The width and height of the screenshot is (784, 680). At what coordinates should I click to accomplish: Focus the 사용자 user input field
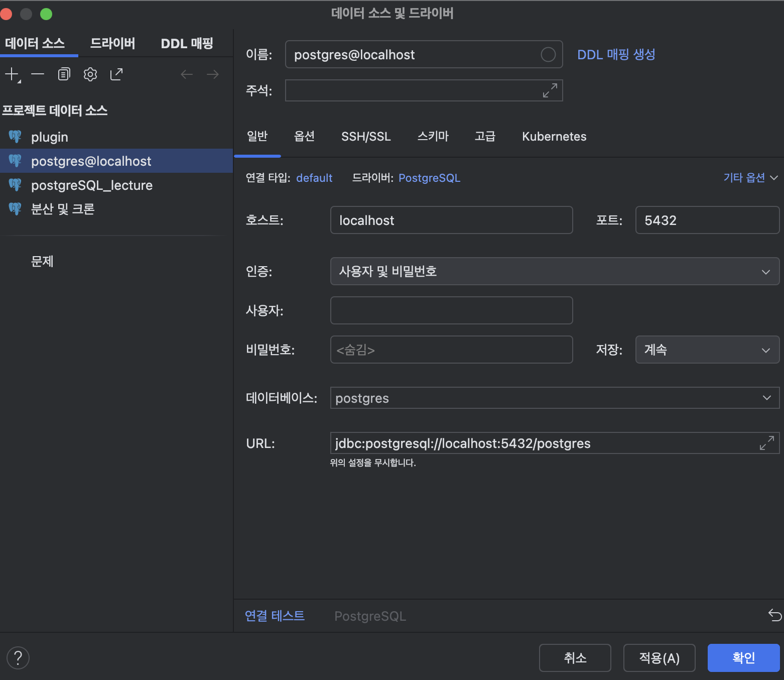point(452,310)
